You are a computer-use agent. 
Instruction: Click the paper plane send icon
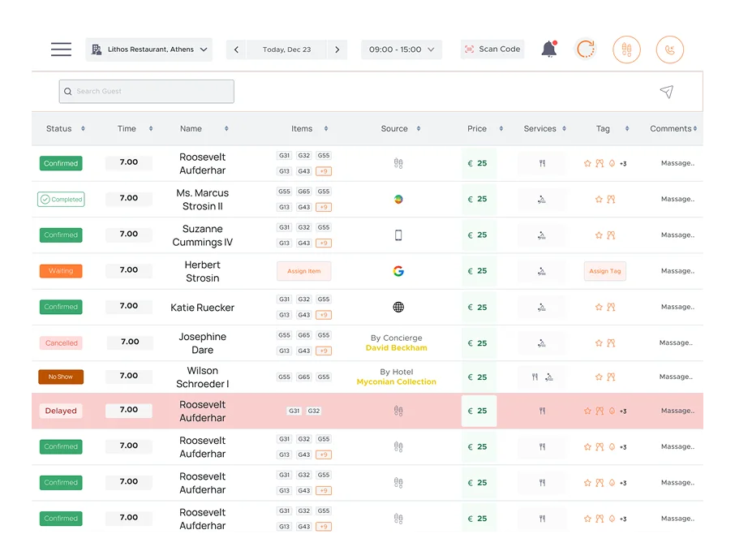667,92
